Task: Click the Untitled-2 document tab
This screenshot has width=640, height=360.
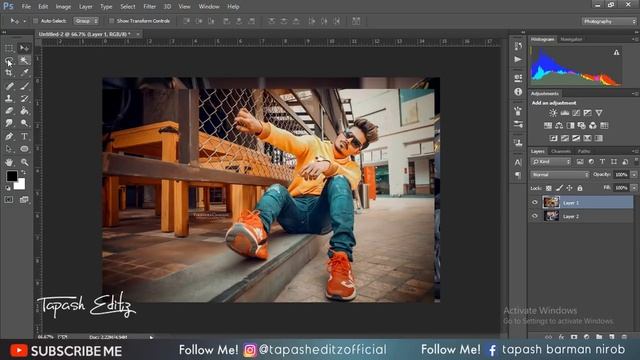Action: point(84,34)
